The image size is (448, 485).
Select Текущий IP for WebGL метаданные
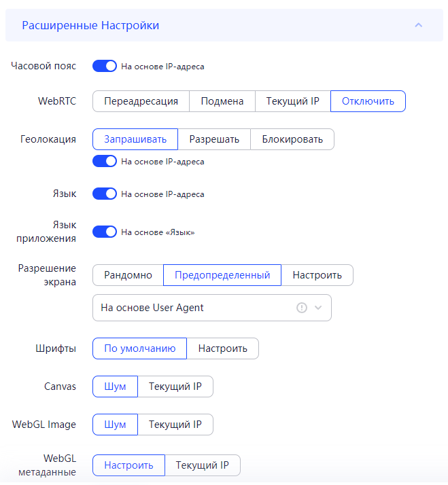click(203, 465)
